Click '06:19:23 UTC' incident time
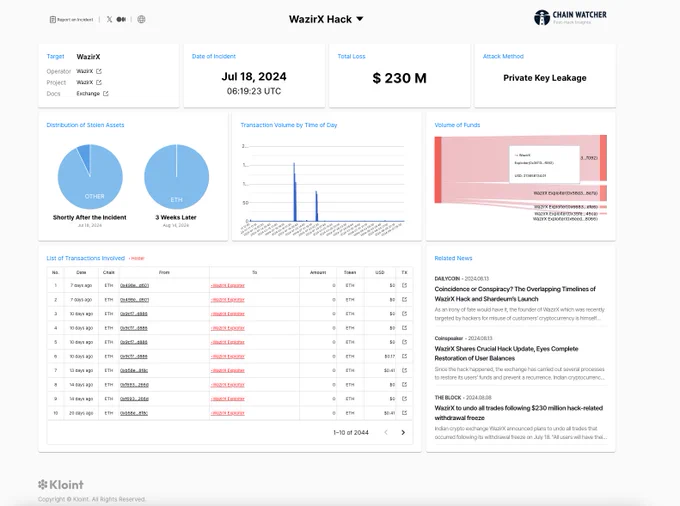 click(x=254, y=91)
